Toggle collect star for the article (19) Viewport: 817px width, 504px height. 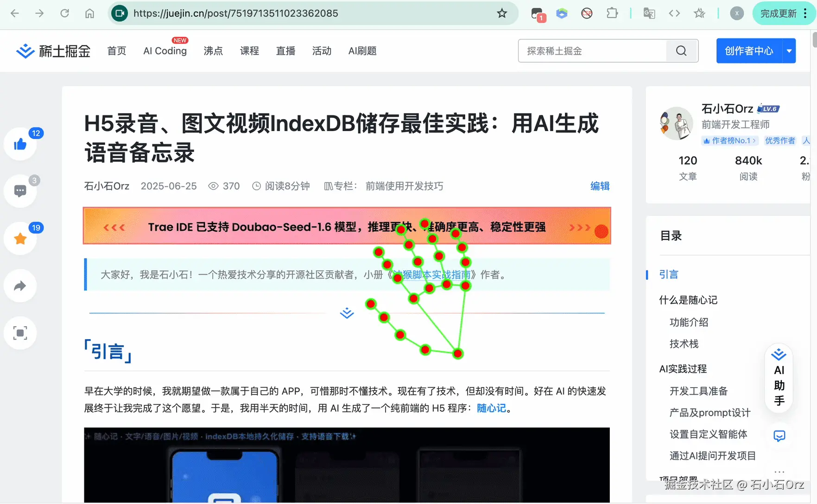(20, 239)
